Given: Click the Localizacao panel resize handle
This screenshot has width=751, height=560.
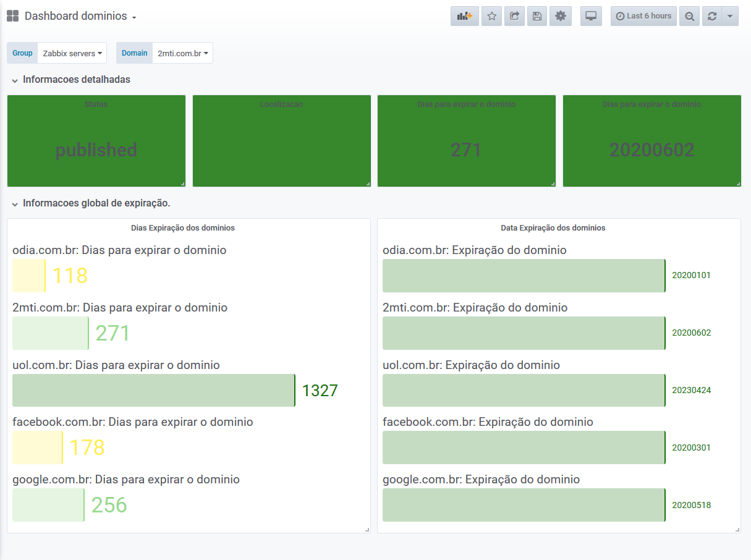Looking at the screenshot, I should point(368,184).
